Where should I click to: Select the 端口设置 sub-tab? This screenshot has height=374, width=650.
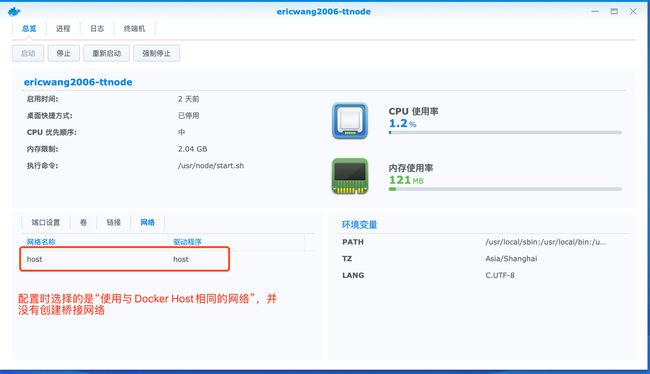coord(46,222)
